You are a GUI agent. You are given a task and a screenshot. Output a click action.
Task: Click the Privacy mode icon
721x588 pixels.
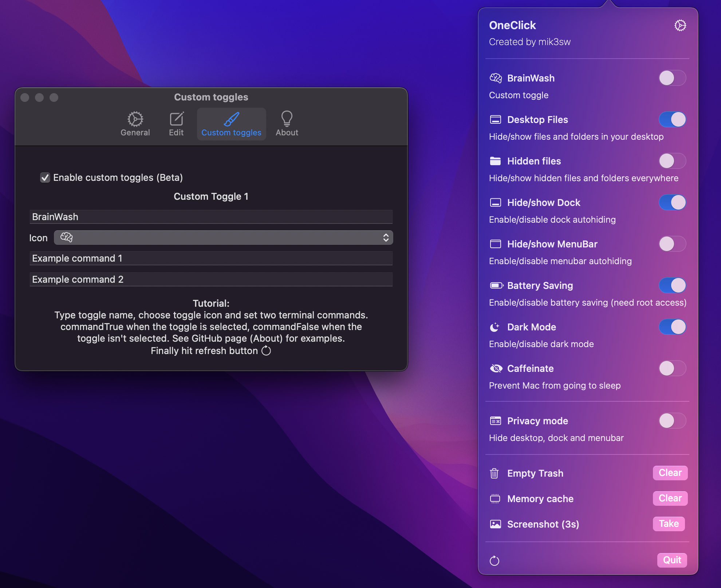[x=495, y=421]
